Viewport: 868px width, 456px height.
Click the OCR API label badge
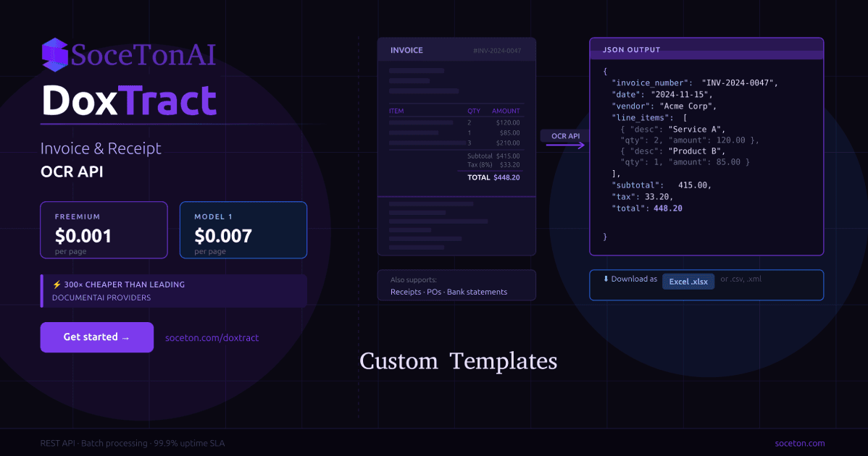click(x=565, y=135)
